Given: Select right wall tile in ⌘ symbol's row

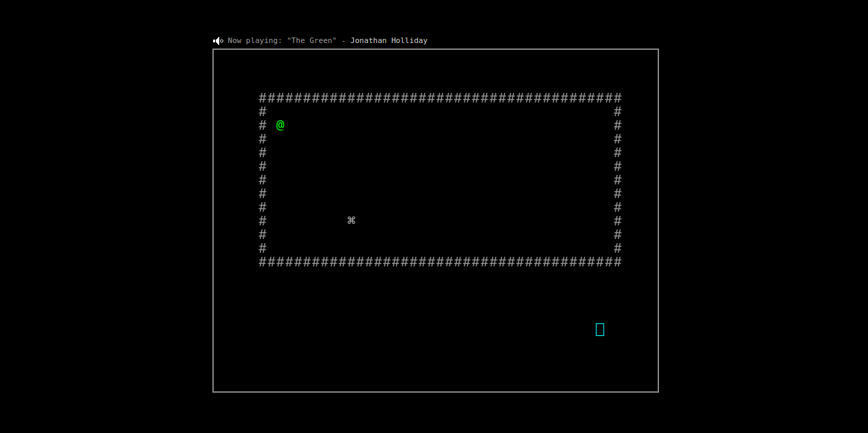Looking at the screenshot, I should 617,221.
